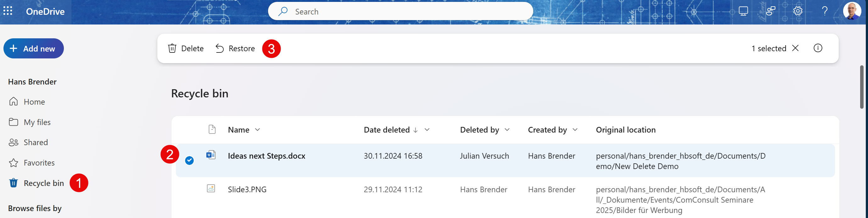Open the user profile picture

pyautogui.click(x=852, y=11)
